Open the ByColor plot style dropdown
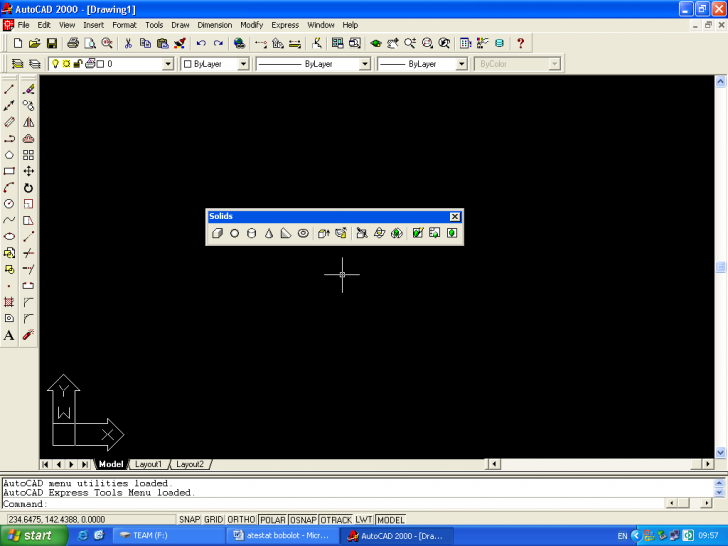 [554, 64]
